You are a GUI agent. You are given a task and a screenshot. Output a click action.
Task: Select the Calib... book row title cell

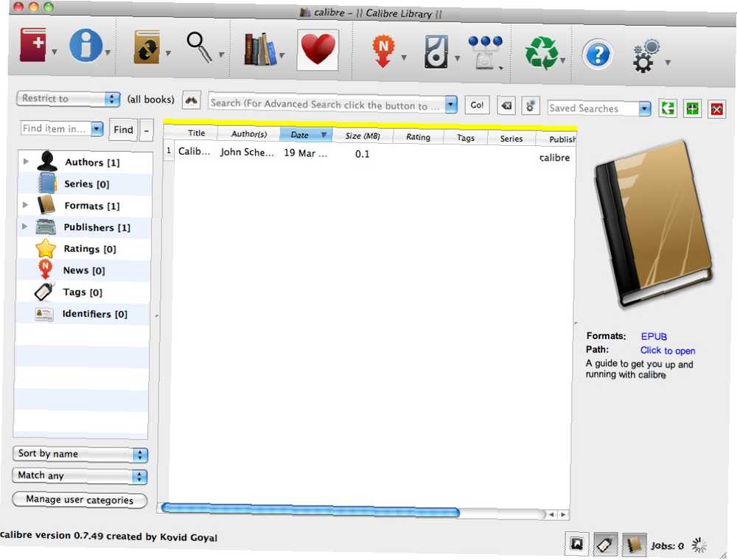coord(194,151)
